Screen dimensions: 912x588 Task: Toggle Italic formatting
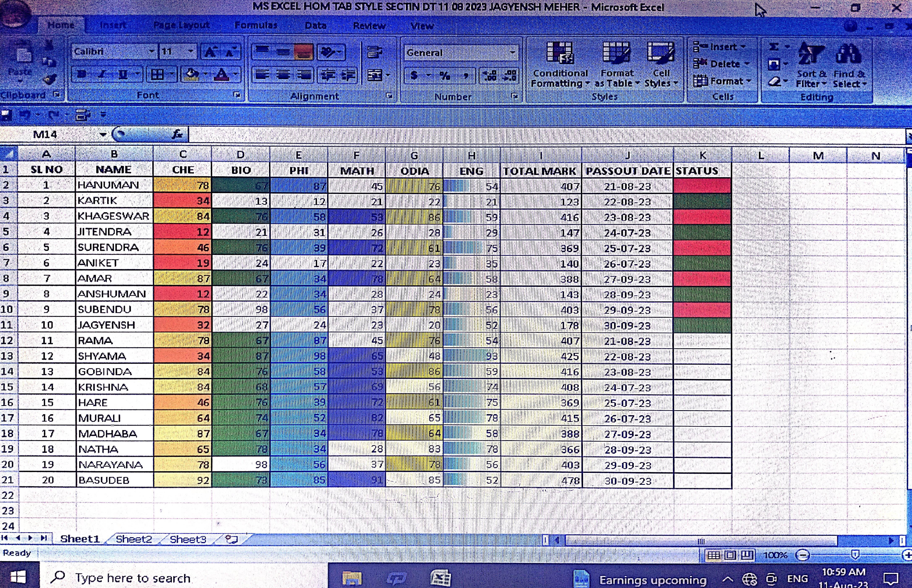coord(102,74)
